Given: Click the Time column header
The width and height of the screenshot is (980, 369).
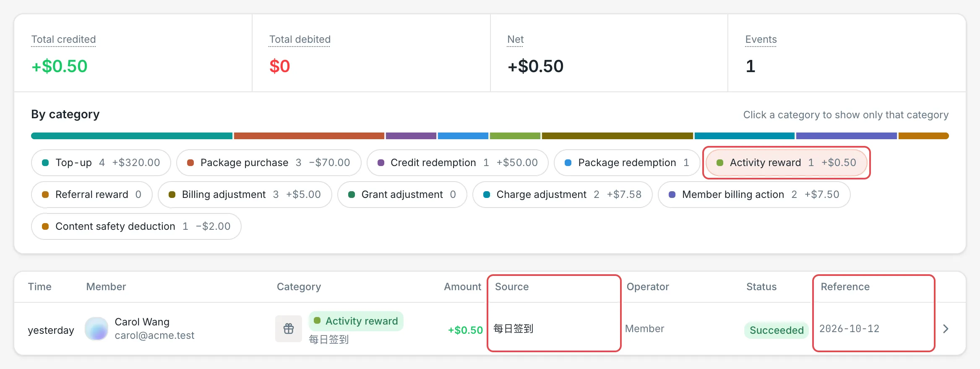Looking at the screenshot, I should 40,287.
